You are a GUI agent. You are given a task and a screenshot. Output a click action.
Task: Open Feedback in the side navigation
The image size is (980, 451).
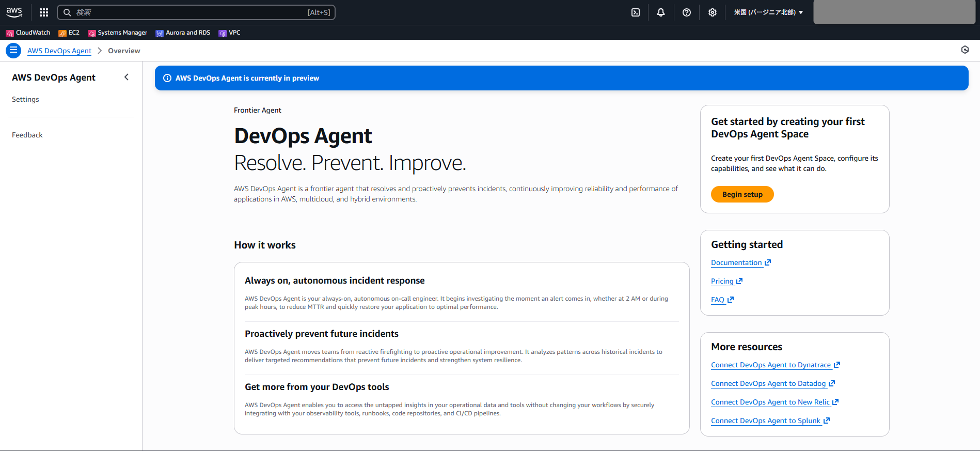pos(27,135)
